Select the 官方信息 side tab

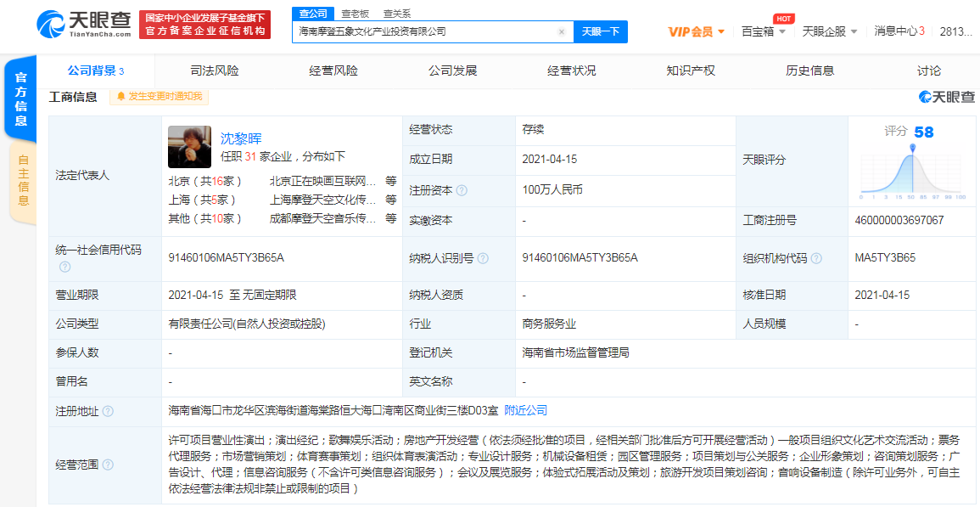tap(20, 99)
